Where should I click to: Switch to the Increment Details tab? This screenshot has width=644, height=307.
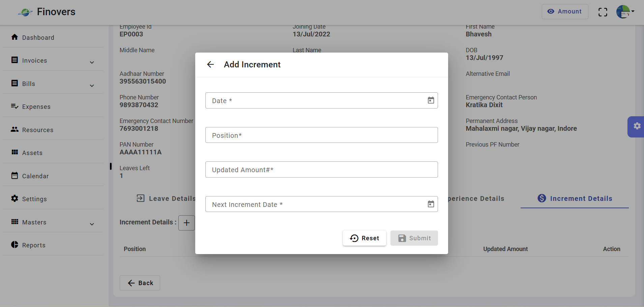[575, 198]
